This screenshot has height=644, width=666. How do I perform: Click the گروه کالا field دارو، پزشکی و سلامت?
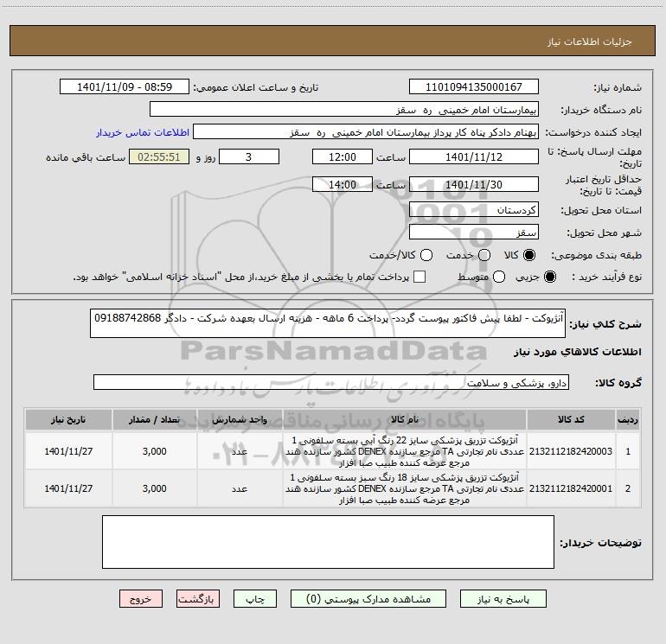tap(331, 382)
